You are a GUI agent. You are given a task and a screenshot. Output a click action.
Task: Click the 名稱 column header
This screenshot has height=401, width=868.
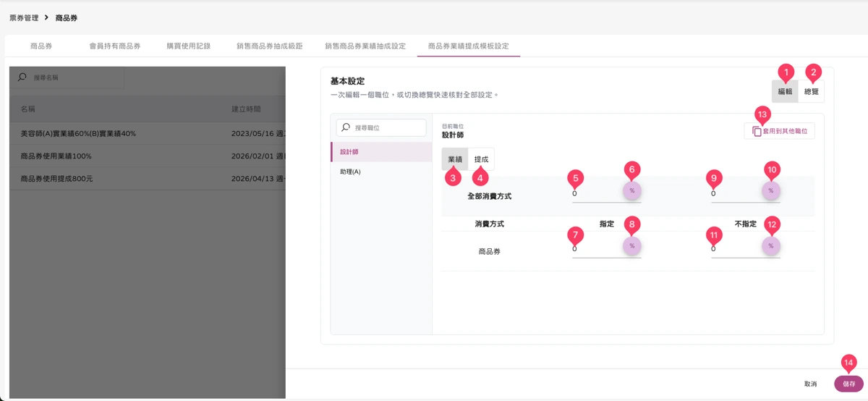pyautogui.click(x=27, y=109)
